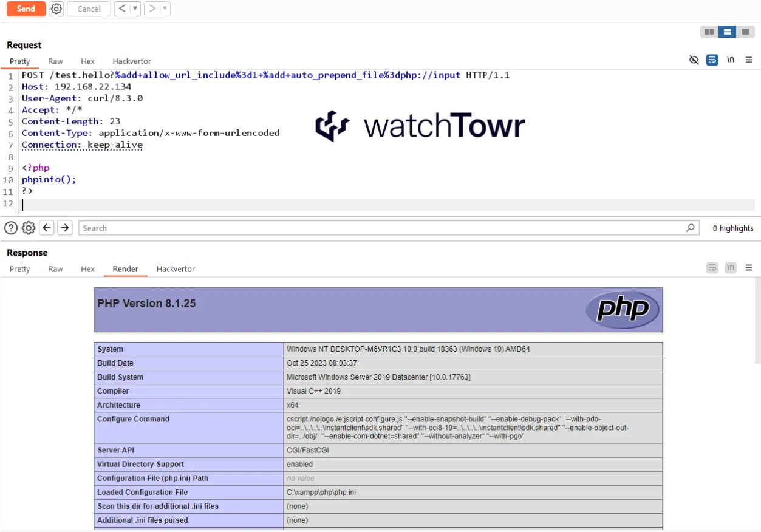The image size is (761, 532).
Task: Open the back history dropdown arrow
Action: tap(135, 9)
